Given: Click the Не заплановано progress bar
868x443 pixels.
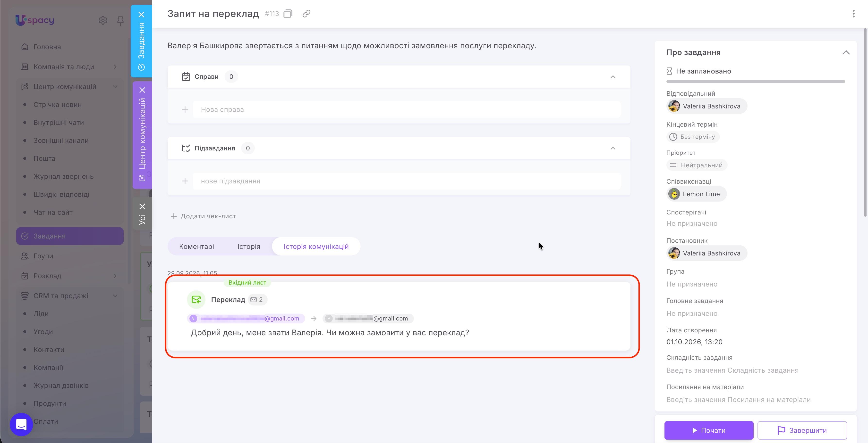Looking at the screenshot, I should [756, 82].
